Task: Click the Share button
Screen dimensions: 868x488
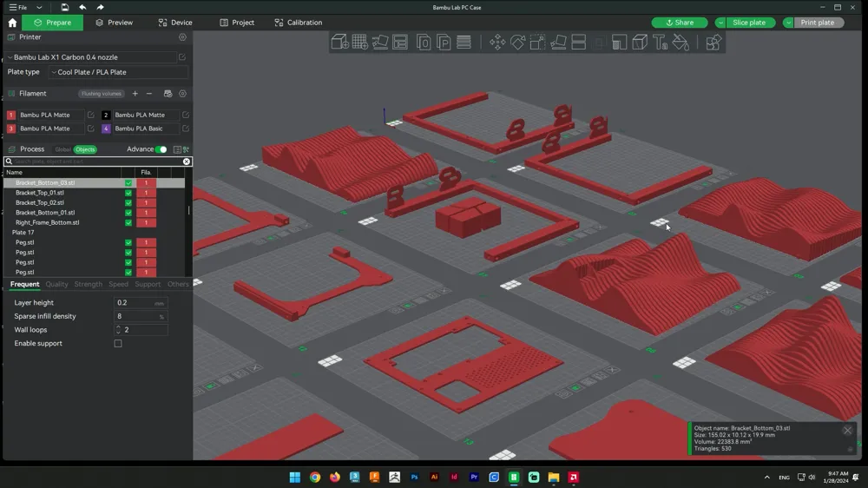Action: pyautogui.click(x=680, y=23)
